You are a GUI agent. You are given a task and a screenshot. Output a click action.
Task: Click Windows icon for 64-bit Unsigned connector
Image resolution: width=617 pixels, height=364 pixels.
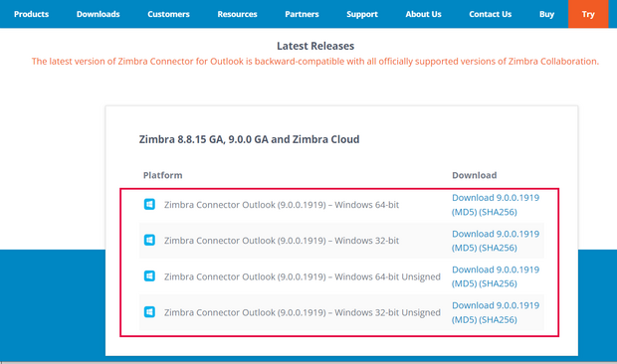(x=149, y=275)
